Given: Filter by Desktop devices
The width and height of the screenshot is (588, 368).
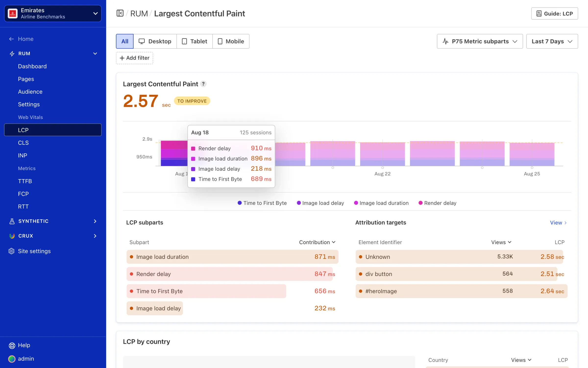Looking at the screenshot, I should pyautogui.click(x=155, y=41).
